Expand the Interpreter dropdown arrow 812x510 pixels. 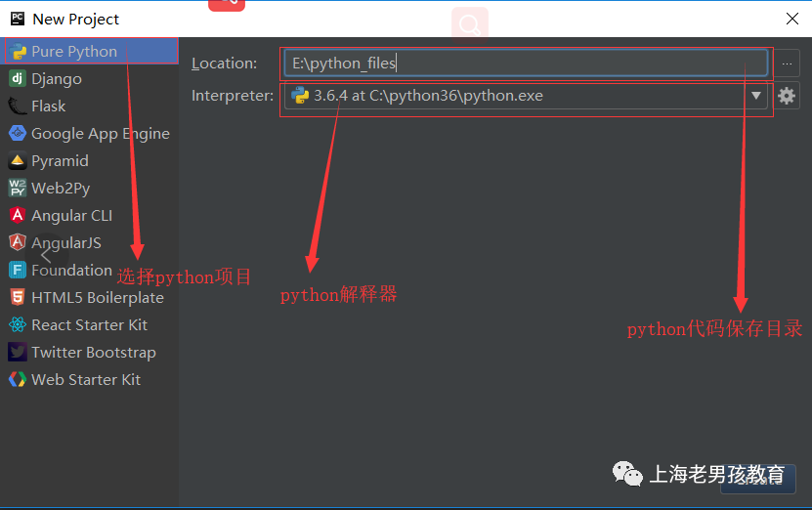[756, 96]
